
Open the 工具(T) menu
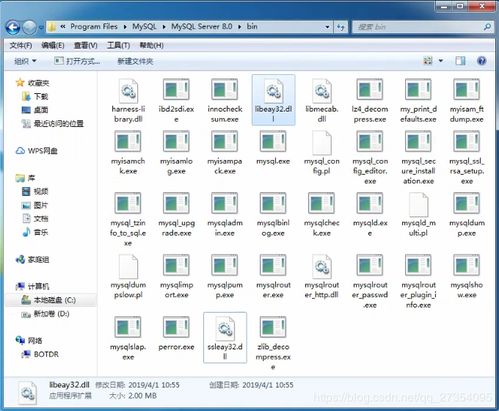118,45
